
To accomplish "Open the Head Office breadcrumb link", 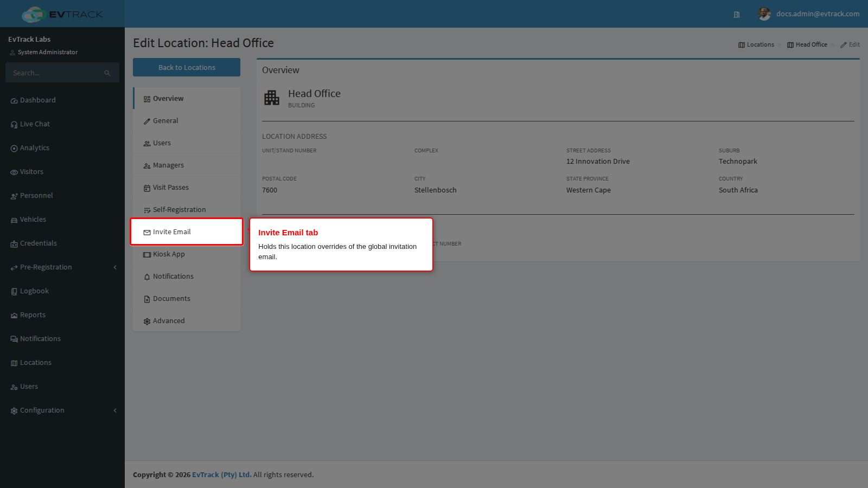I will [x=807, y=44].
